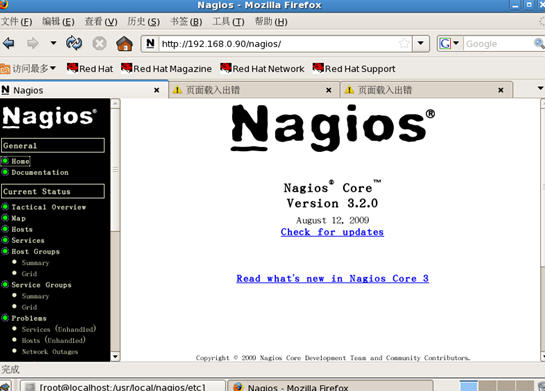Open the Host Groups sidebar link

coord(35,252)
